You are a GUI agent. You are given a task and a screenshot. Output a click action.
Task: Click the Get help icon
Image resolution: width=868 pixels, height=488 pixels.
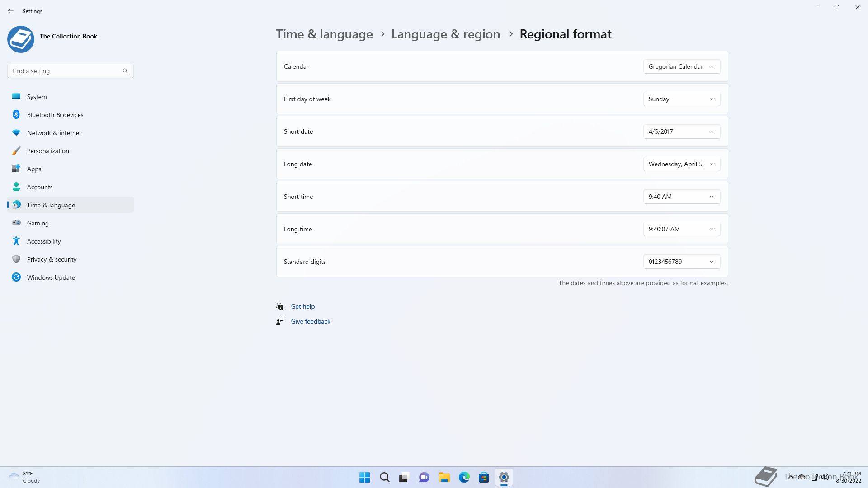[x=280, y=306]
